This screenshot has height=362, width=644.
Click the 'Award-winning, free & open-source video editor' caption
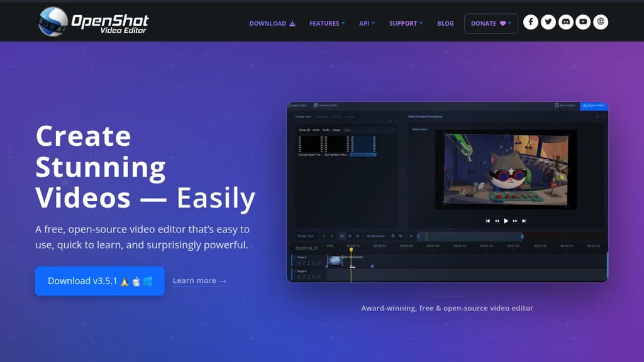[x=447, y=308]
